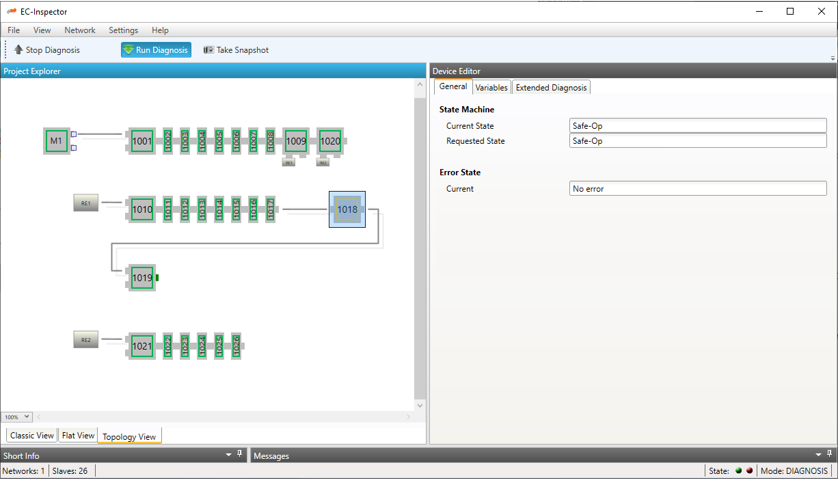The width and height of the screenshot is (838, 479).
Task: Open the Network menu
Action: [x=80, y=30]
